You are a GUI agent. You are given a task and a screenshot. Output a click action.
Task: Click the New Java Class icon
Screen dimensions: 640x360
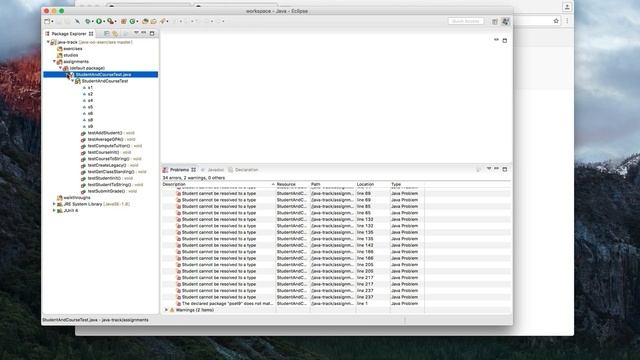[x=132, y=21]
